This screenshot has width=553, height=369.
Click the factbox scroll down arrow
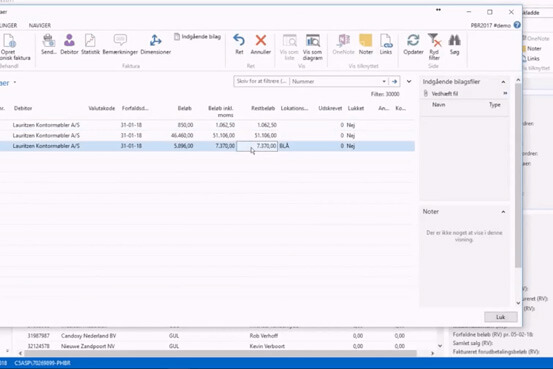518,303
